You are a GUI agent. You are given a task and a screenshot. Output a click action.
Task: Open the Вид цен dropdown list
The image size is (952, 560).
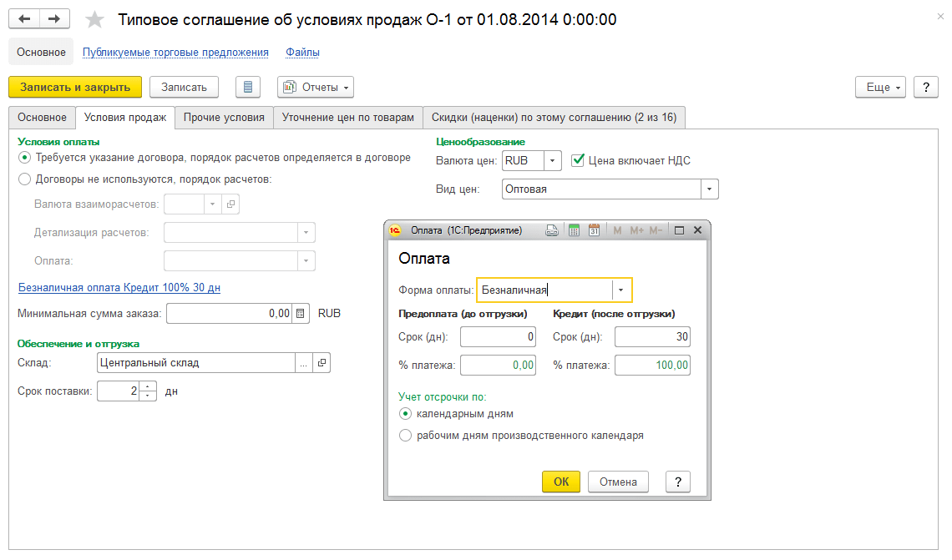(x=709, y=189)
